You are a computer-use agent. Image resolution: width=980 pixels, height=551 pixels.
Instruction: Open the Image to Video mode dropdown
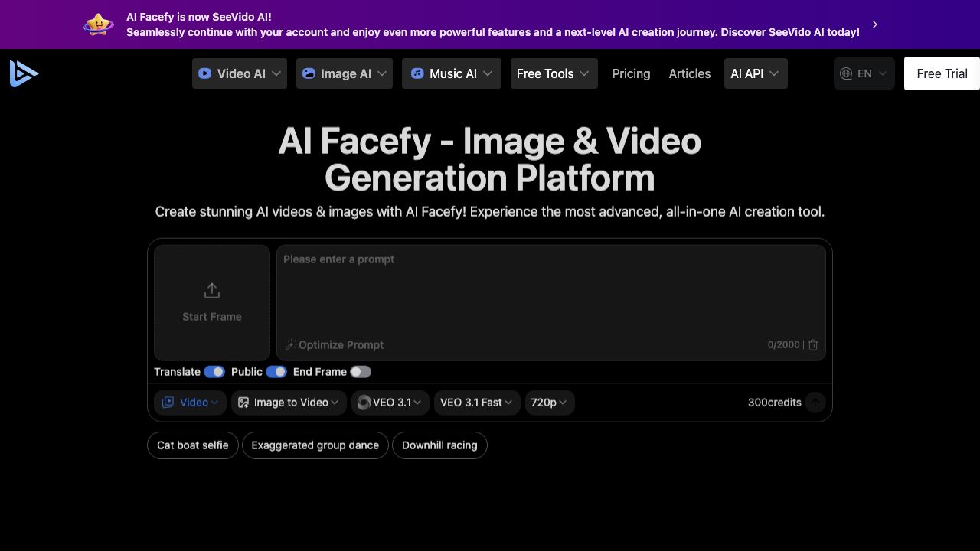pos(289,403)
